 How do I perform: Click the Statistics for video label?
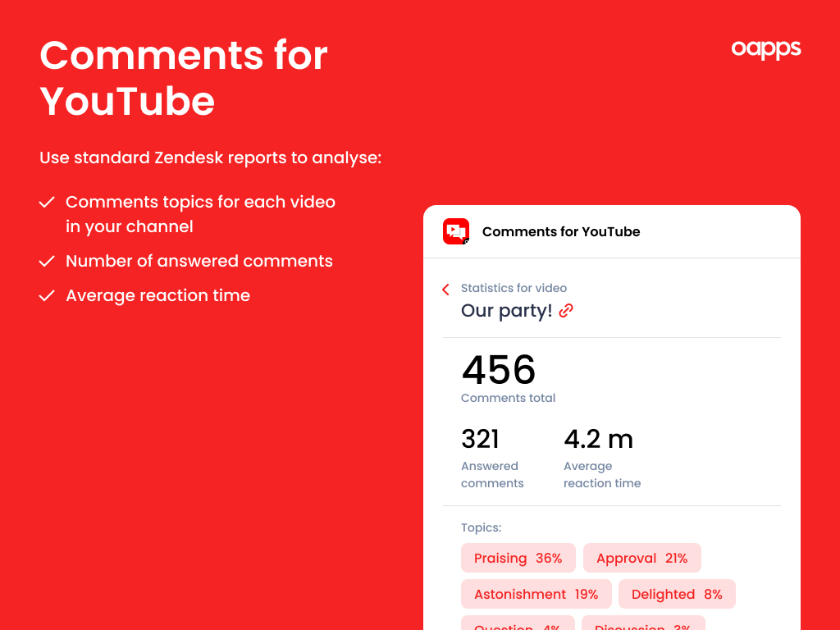pyautogui.click(x=514, y=288)
